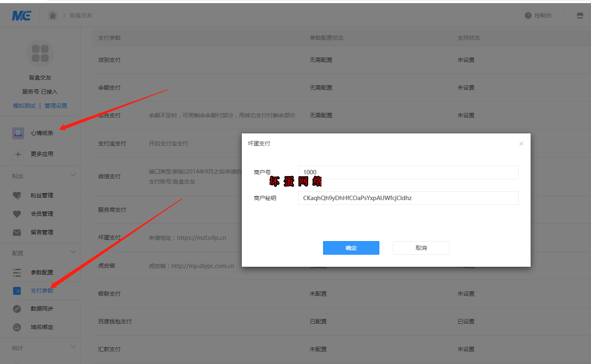
Task: Click the 服务商支付 row label
Action: (112, 210)
